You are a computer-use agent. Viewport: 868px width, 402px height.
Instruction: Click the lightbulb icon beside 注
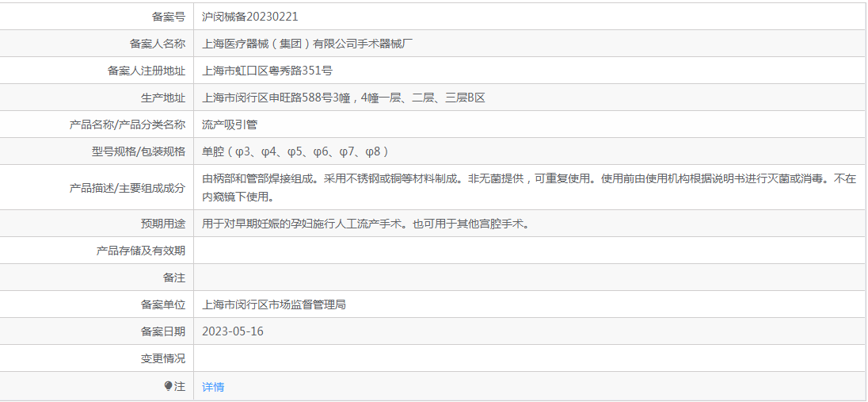click(x=168, y=386)
